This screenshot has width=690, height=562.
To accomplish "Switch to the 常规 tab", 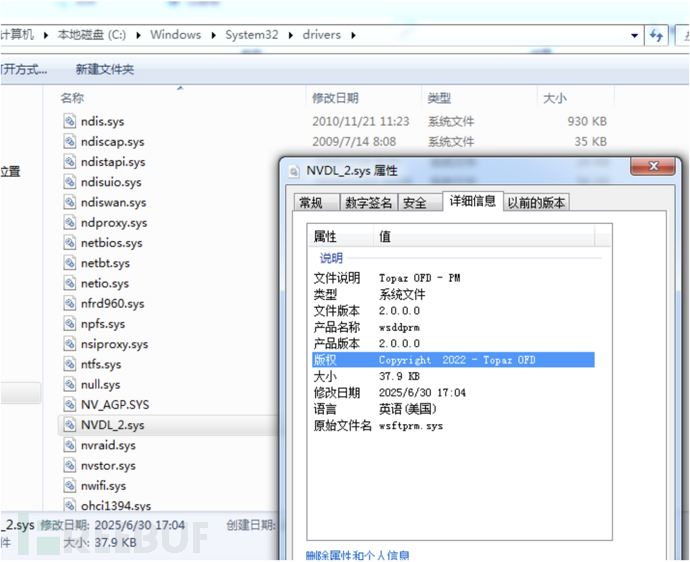I will pos(316,202).
